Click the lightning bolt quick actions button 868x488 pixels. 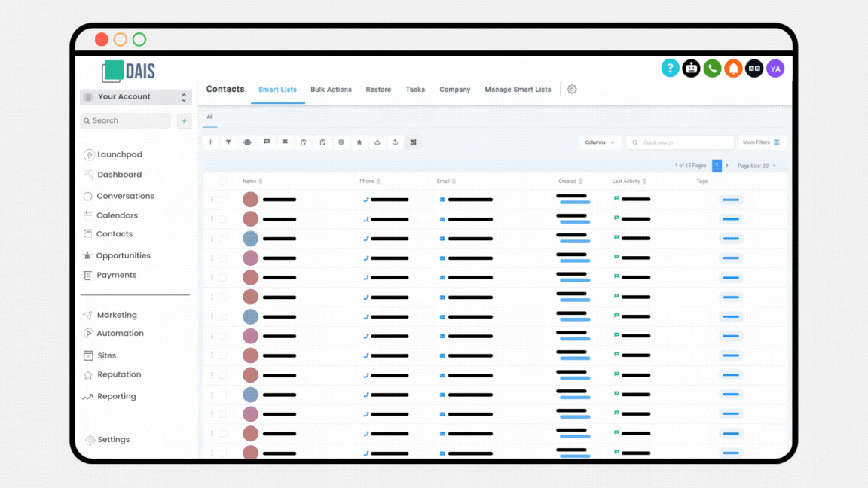(185, 120)
